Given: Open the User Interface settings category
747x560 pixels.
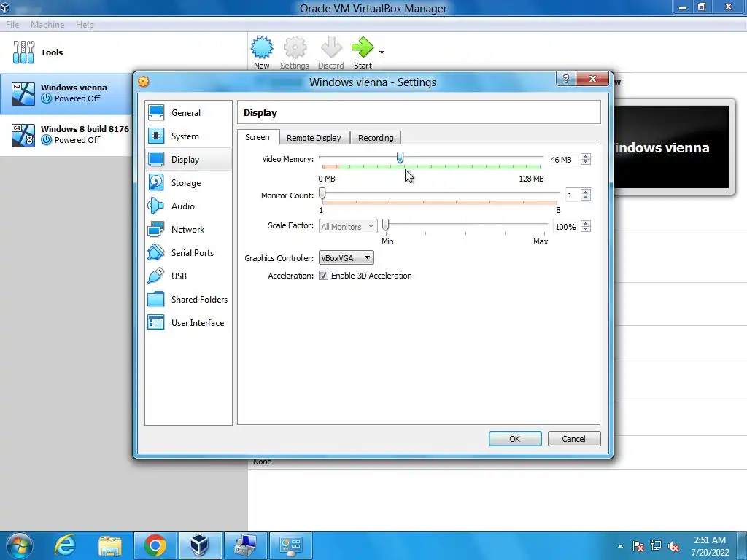Looking at the screenshot, I should pos(188,323).
